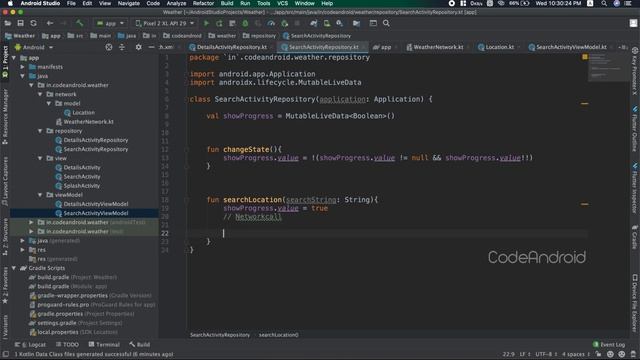Collapse the app module tree node
The height and width of the screenshot is (360, 640).
tap(14, 58)
